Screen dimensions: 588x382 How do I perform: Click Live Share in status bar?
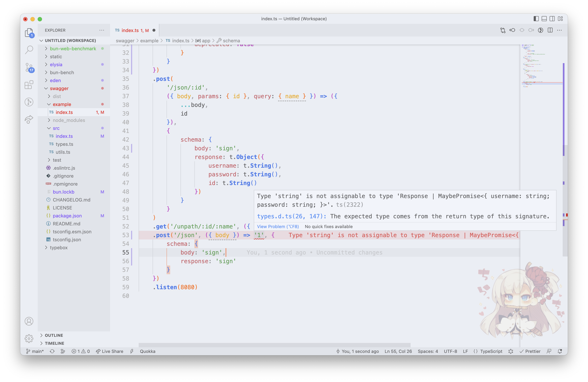click(110, 351)
